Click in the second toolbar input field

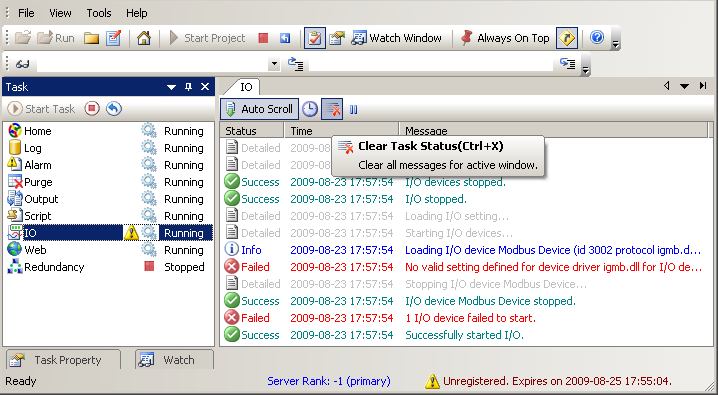(x=430, y=64)
